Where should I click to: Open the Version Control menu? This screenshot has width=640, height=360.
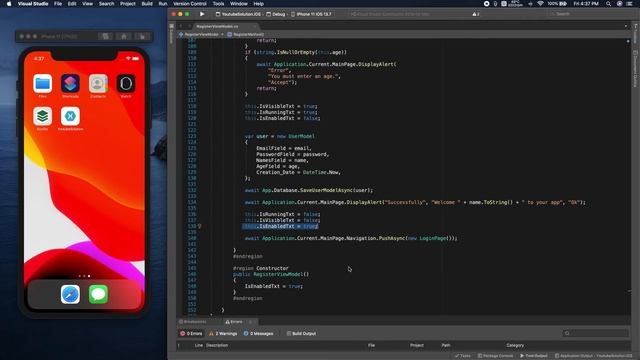click(x=190, y=4)
